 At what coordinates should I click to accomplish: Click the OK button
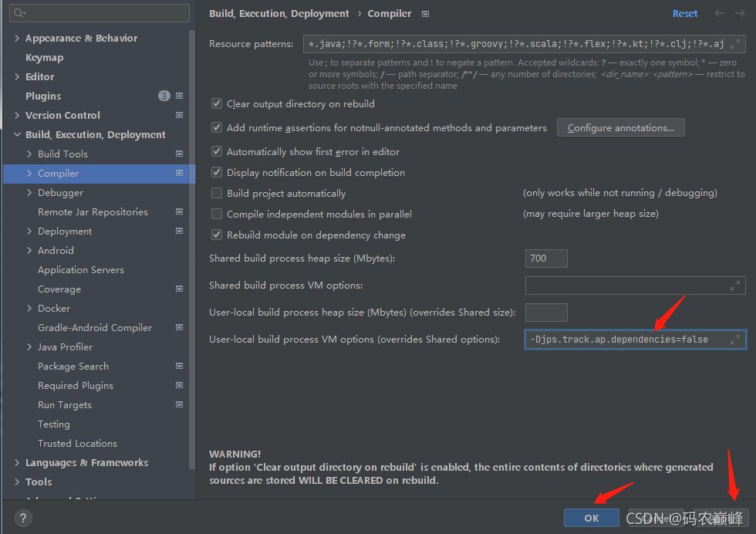591,518
